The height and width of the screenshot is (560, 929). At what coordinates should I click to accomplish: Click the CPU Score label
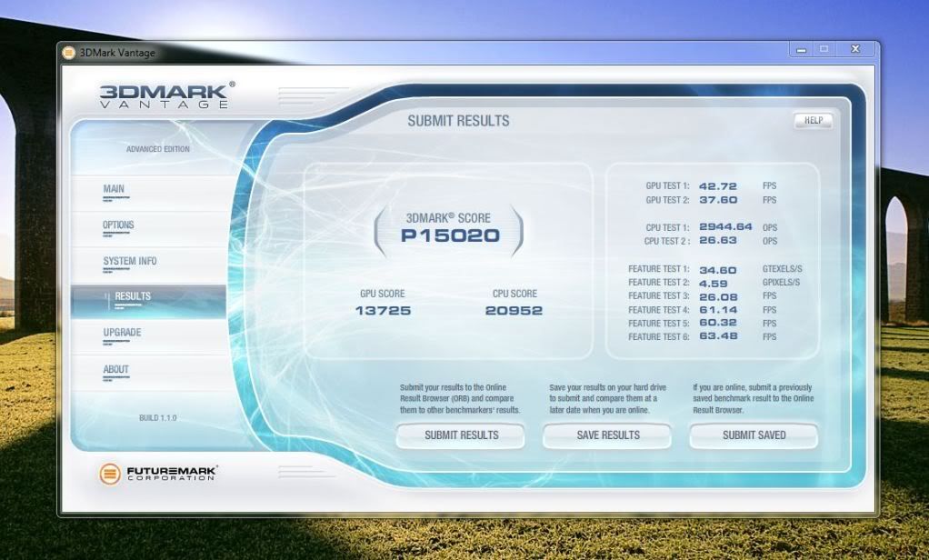[514, 294]
